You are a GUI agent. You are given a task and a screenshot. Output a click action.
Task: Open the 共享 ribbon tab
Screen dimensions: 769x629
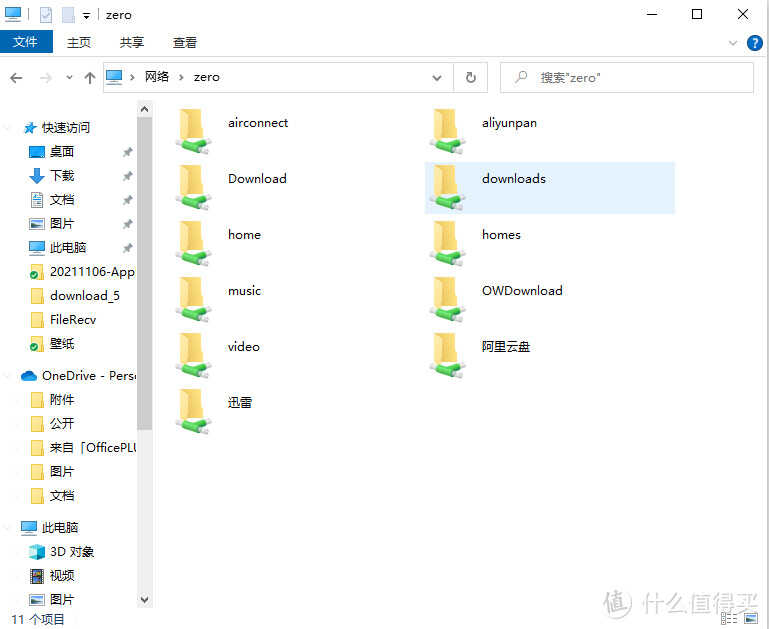tap(131, 43)
